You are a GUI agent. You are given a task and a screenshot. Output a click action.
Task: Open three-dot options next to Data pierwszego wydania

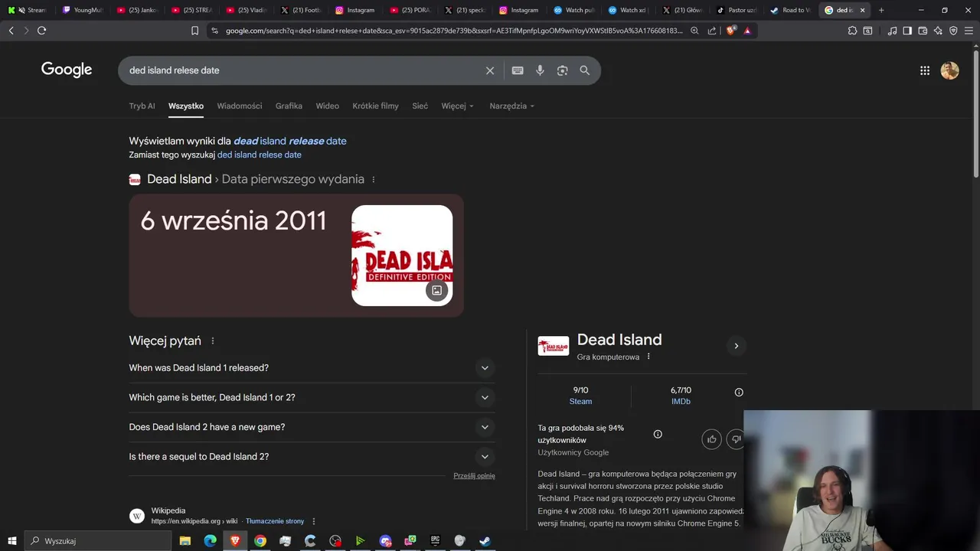click(x=374, y=180)
